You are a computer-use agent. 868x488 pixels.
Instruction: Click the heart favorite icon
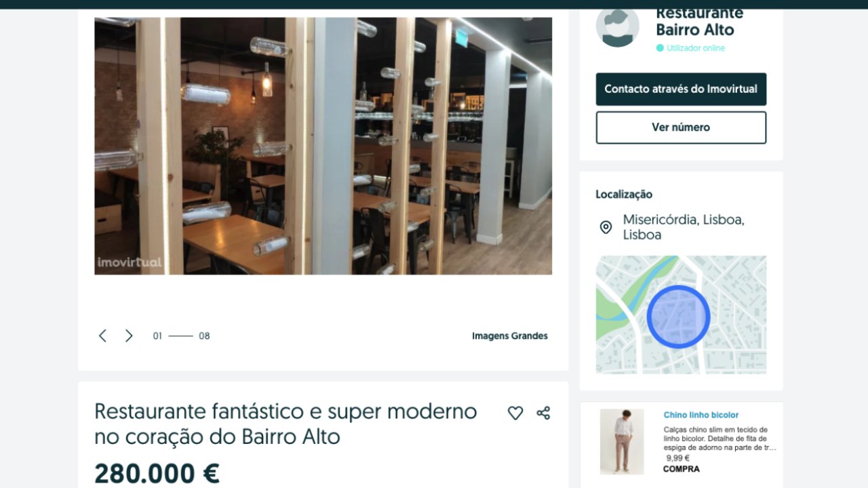(515, 413)
